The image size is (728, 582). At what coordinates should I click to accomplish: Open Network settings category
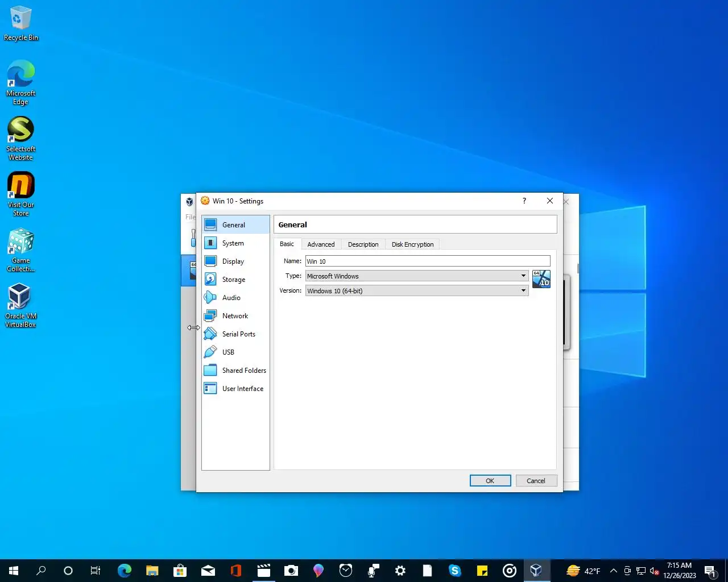point(235,315)
